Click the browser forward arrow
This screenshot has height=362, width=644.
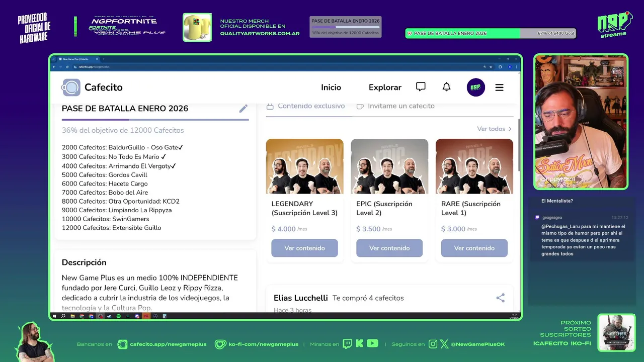click(x=60, y=67)
